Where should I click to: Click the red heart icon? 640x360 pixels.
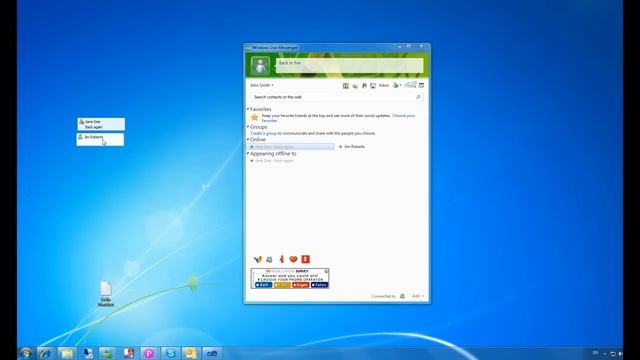pyautogui.click(x=293, y=259)
